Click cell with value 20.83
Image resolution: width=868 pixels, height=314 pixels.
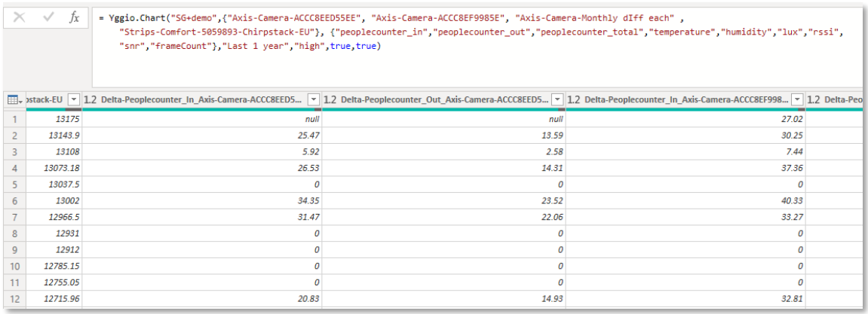point(202,299)
